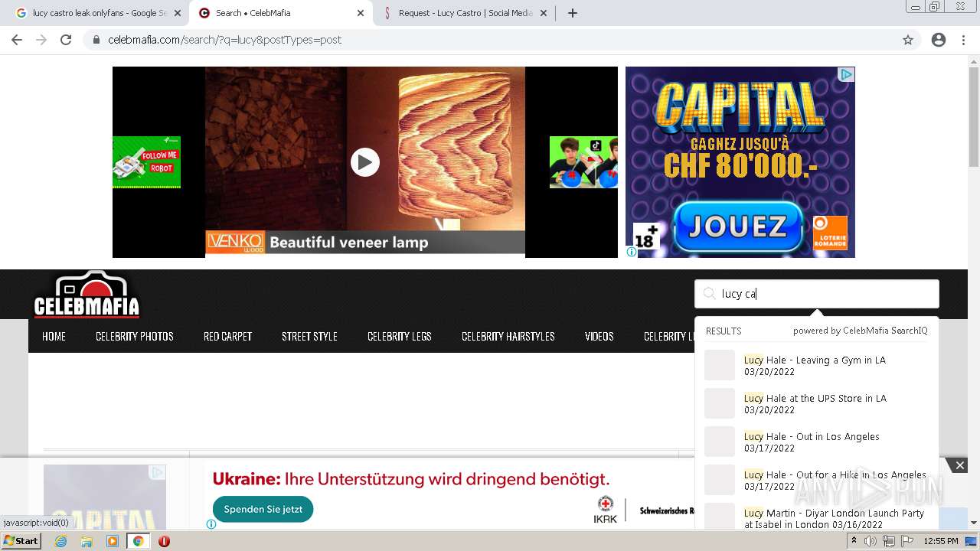Open CELEBRITY HAIRSTYLES menu item
Viewport: 980px width, 551px height.
coord(508,337)
